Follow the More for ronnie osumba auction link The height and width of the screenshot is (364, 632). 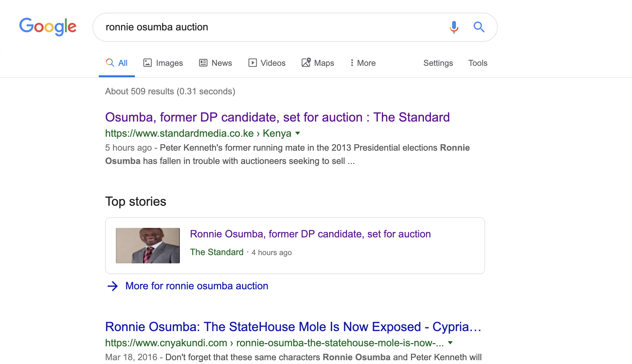[197, 286]
